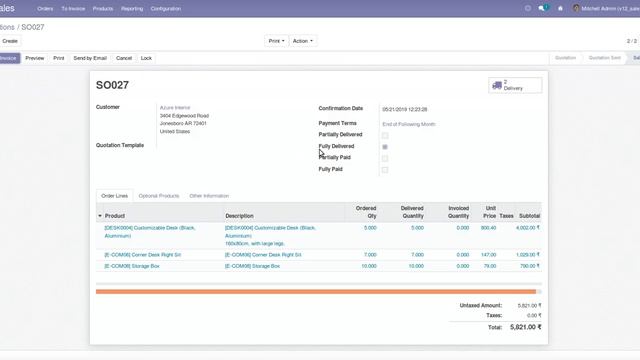
Task: Click the orange progress bar
Action: 316,291
